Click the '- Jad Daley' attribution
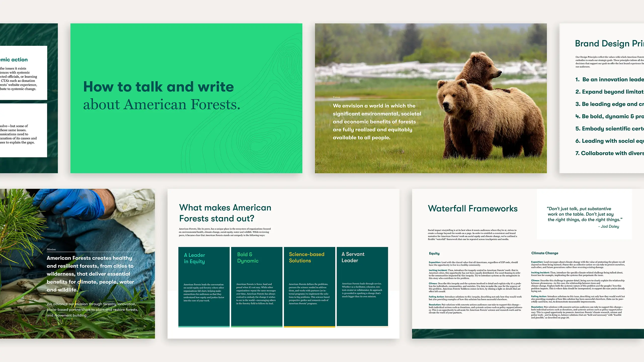The height and width of the screenshot is (362, 644). click(609, 227)
